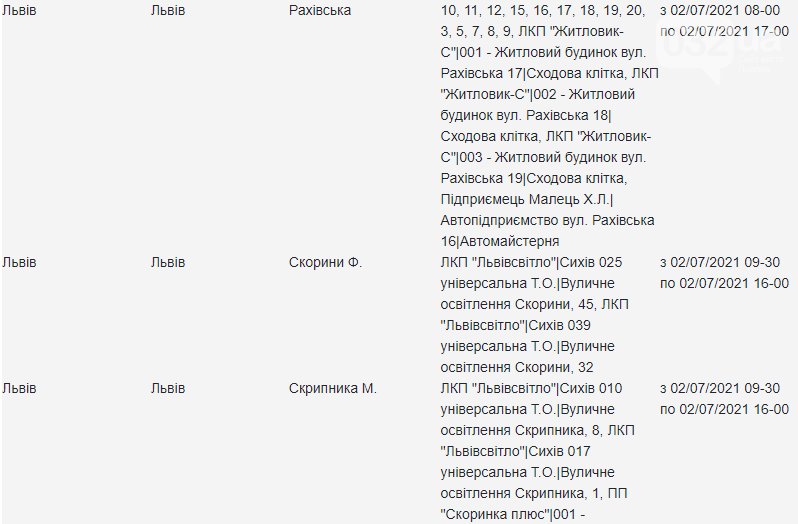Click the second-column Львів cell in Скорини row

point(168,263)
